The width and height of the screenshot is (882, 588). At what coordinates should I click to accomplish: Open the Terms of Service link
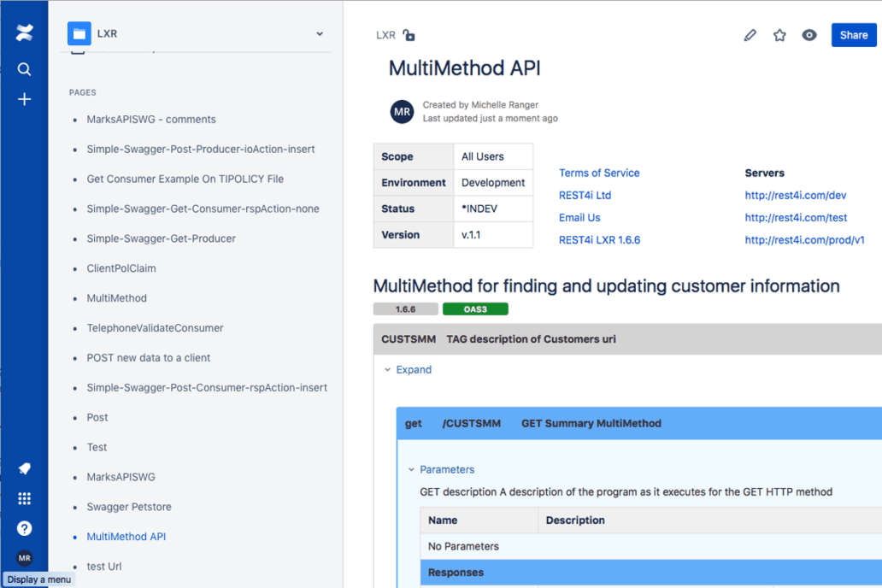[x=599, y=173]
